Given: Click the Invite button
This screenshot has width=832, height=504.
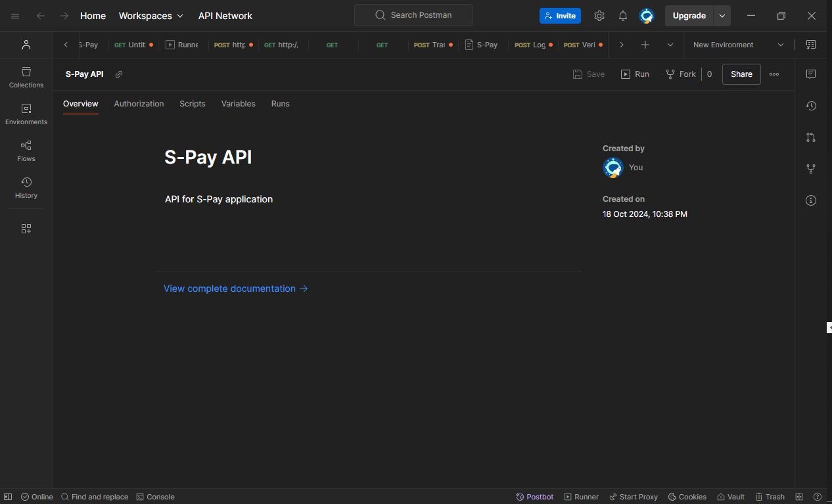Looking at the screenshot, I should (x=560, y=16).
